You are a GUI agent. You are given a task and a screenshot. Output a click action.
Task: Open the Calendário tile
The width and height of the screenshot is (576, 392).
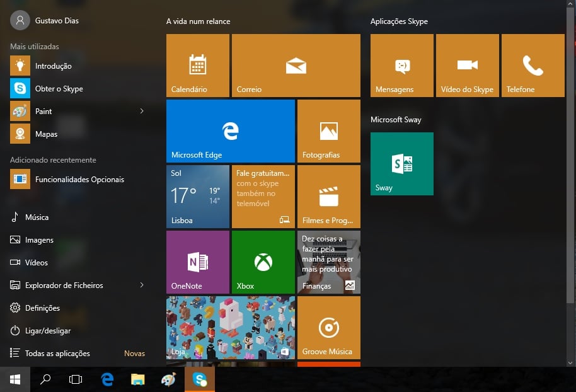(198, 66)
